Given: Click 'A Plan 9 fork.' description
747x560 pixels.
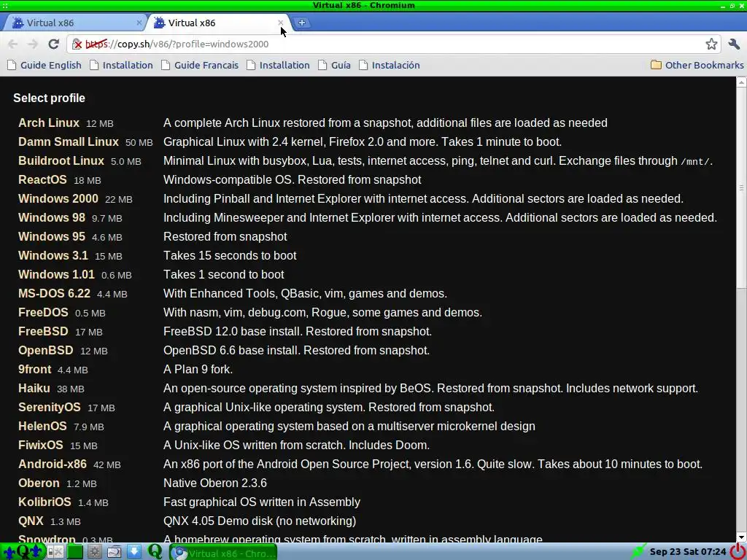Looking at the screenshot, I should click(198, 370).
